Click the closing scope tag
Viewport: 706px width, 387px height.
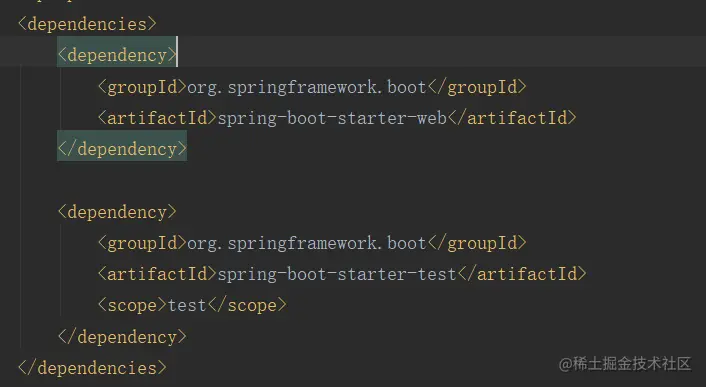(247, 306)
